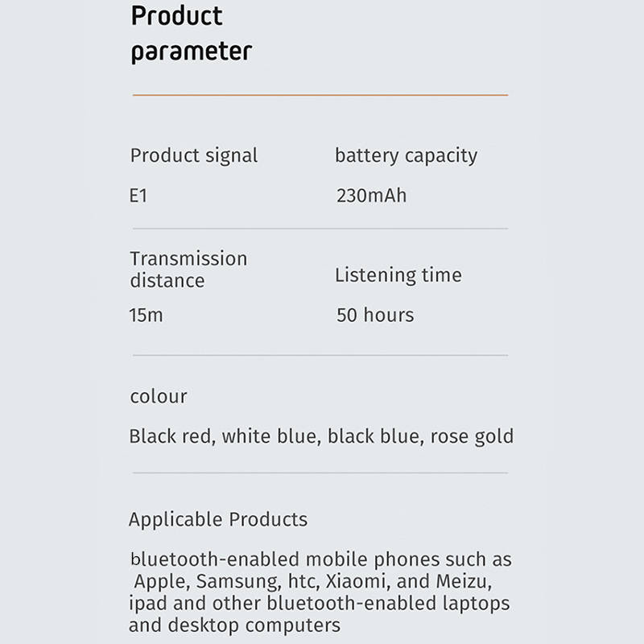Viewport: 644px width, 644px height.
Task: Select the Product signal label
Action: coord(194,155)
